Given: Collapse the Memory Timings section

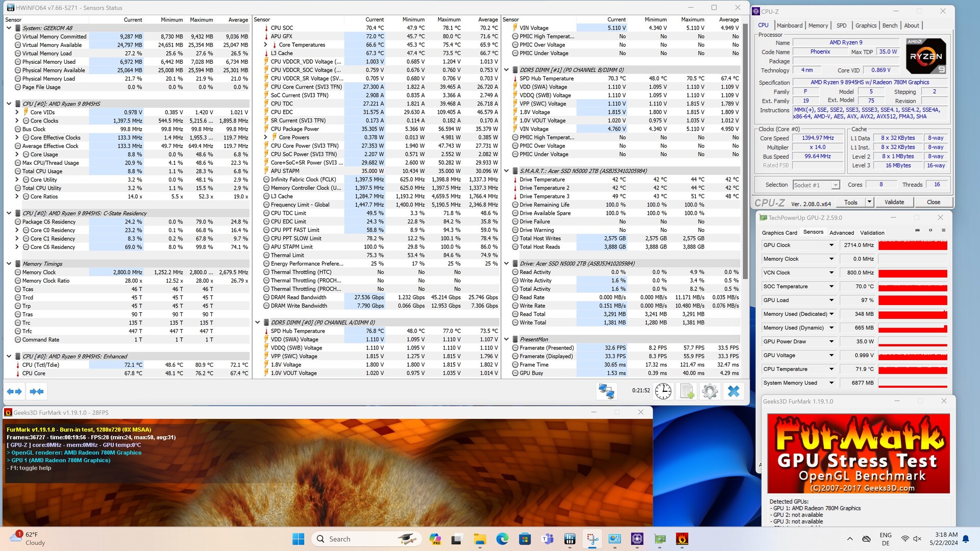Looking at the screenshot, I should coord(9,264).
